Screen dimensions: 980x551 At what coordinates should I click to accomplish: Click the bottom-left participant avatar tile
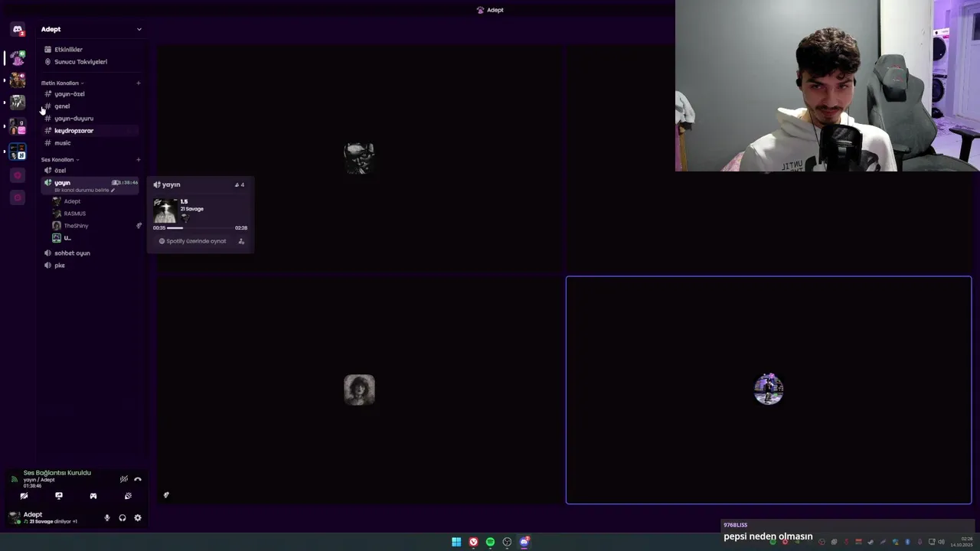coord(359,390)
